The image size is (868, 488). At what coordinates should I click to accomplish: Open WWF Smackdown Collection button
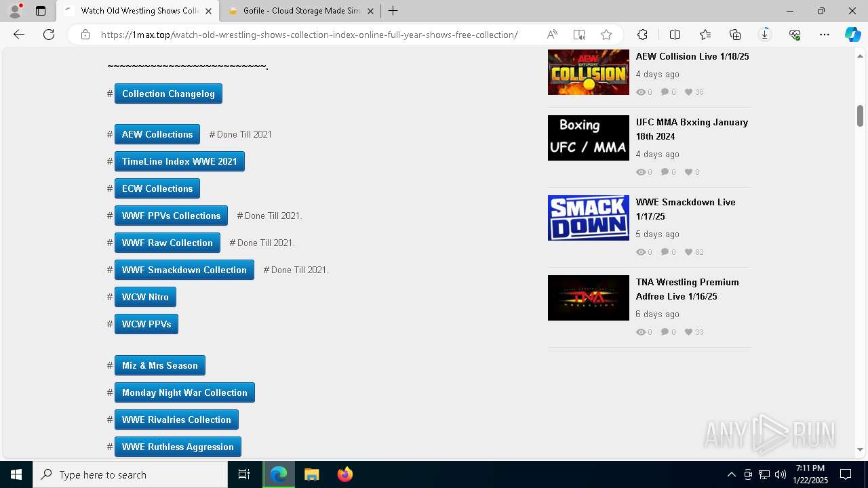[x=184, y=270]
